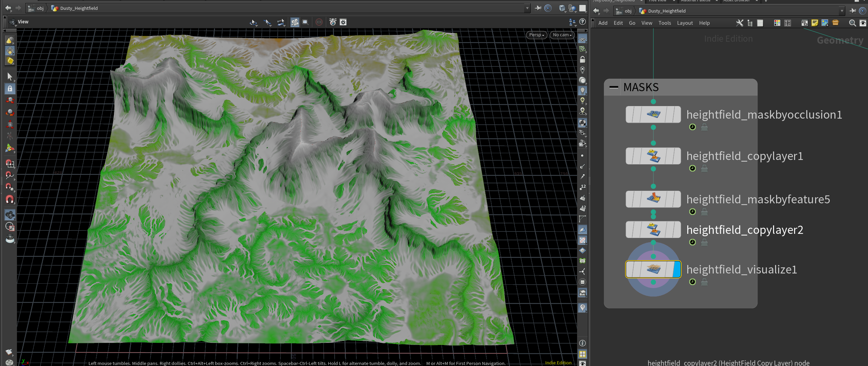Click the magnet snapping icon in left toolbar
The height and width of the screenshot is (366, 868).
[x=9, y=200]
